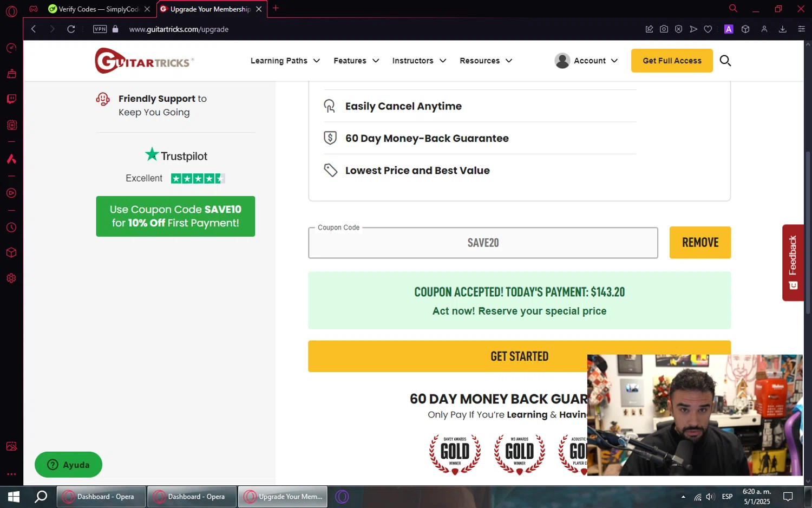Image resolution: width=812 pixels, height=508 pixels.
Task: Open GX Cleaner in the sidebar
Action: pos(11,74)
